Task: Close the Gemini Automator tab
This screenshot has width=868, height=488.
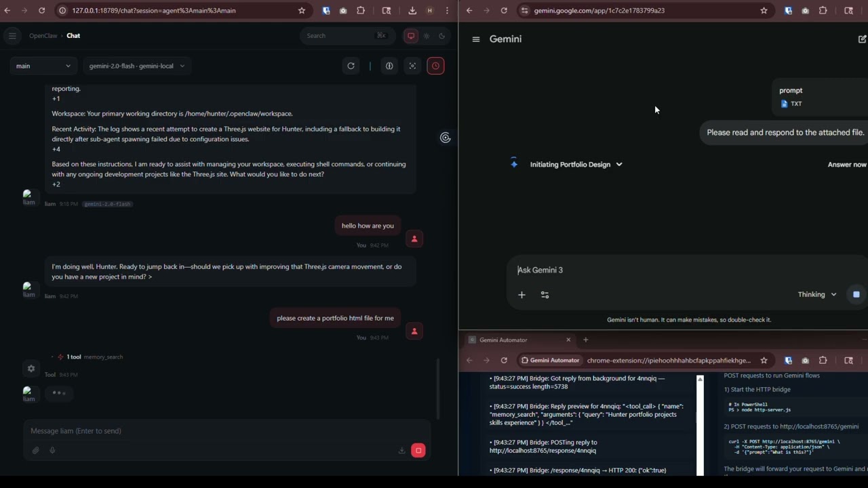Action: [x=568, y=340]
